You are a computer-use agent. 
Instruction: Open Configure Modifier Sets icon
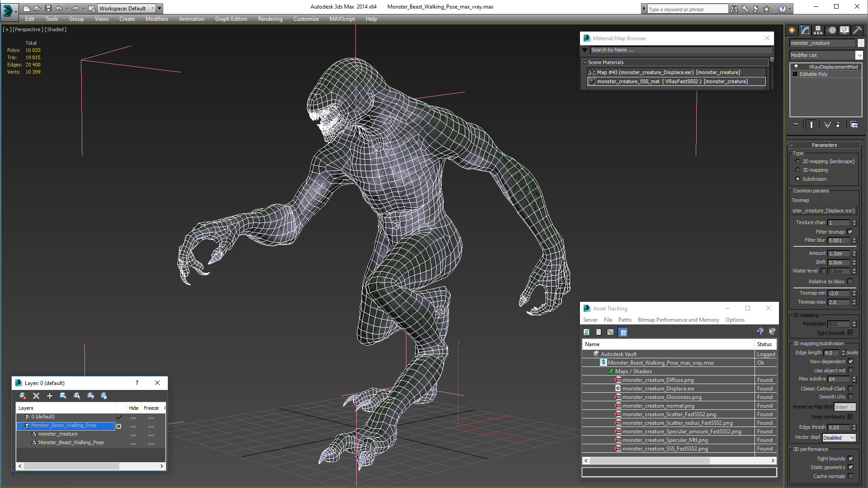pyautogui.click(x=854, y=125)
